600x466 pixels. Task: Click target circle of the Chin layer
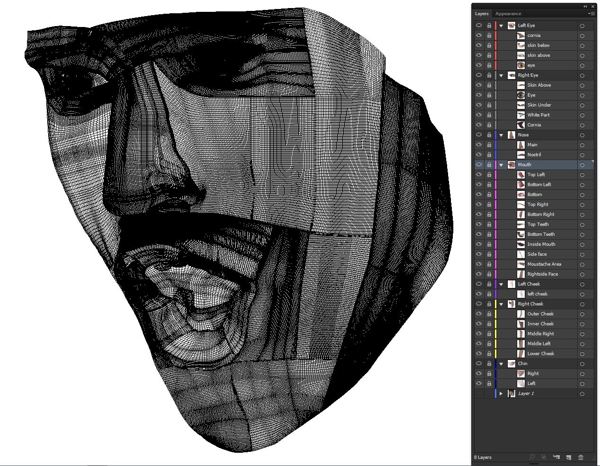point(582,364)
